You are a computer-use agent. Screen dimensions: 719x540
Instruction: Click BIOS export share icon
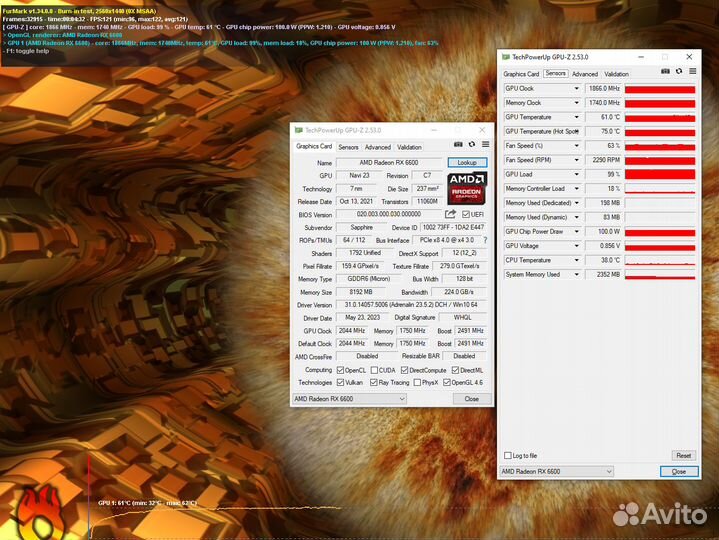[x=450, y=214]
